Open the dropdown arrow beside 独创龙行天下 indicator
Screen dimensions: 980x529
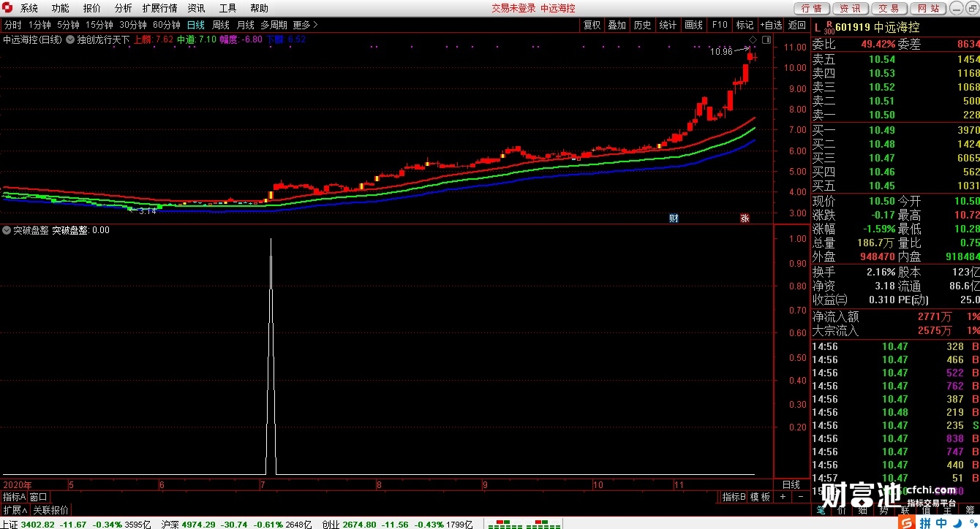[x=70, y=39]
